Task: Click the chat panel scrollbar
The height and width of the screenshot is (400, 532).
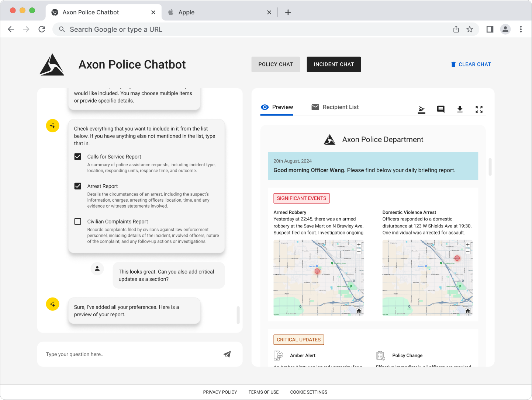Action: click(x=238, y=315)
